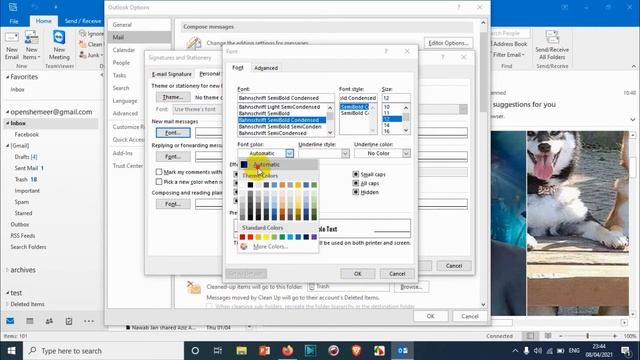Switch to Advanced tab in Font dialog
The width and height of the screenshot is (640, 360).
tap(266, 68)
